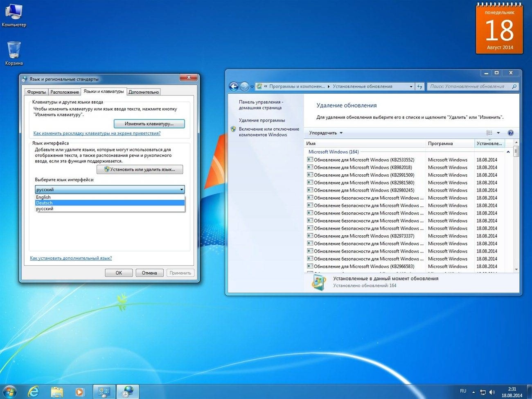Switch to Форматы tab
Viewport: 532px width, 399px height.
36,92
